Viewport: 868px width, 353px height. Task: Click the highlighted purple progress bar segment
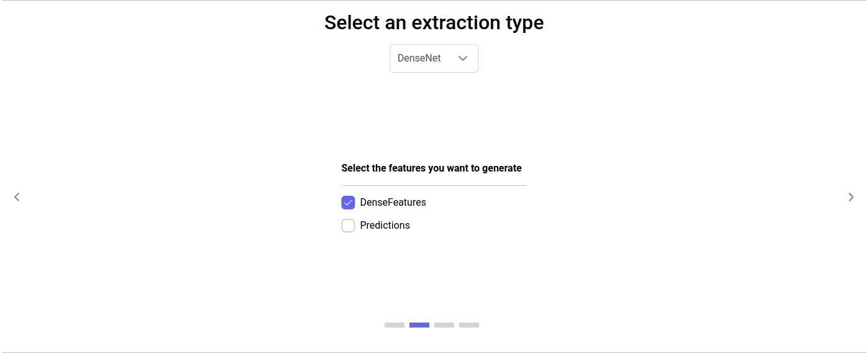(x=419, y=325)
